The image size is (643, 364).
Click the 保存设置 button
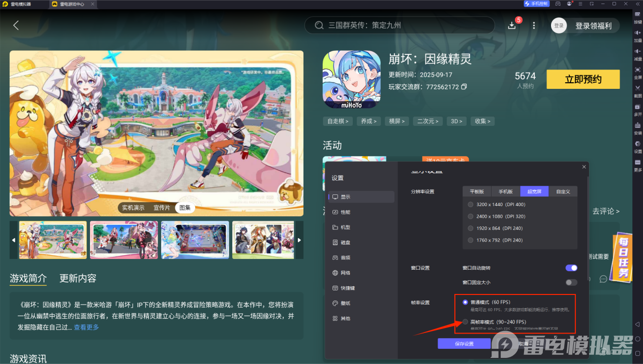[464, 344]
